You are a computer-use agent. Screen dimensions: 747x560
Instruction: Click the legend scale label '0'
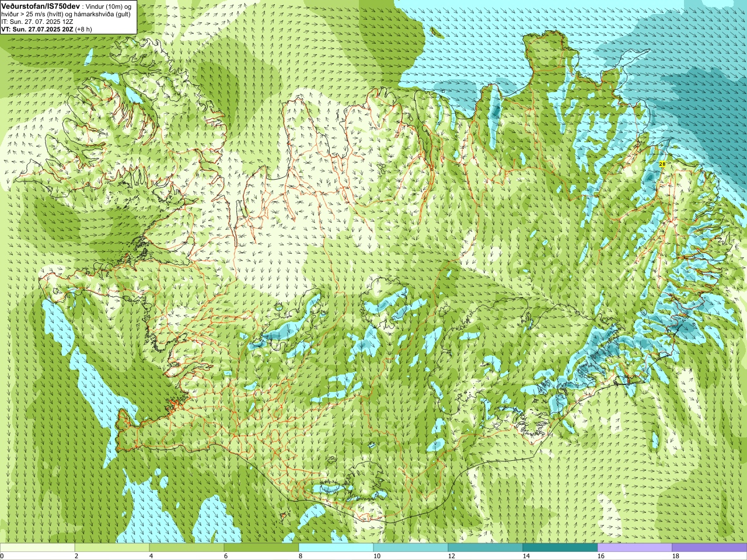[x=2, y=556]
